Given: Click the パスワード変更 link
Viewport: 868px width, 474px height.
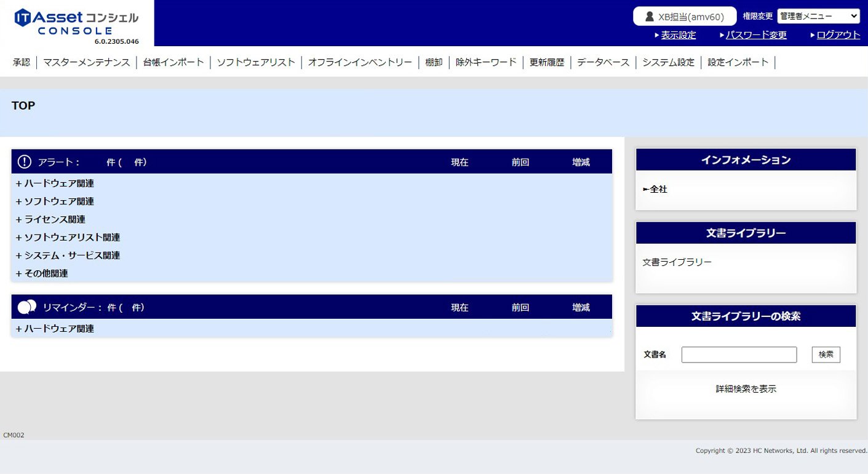Looking at the screenshot, I should coord(756,35).
